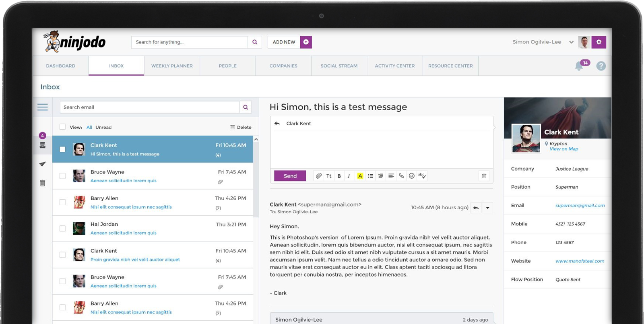The image size is (644, 324).
Task: Click the email list scrollbar up arrow
Action: point(256,139)
